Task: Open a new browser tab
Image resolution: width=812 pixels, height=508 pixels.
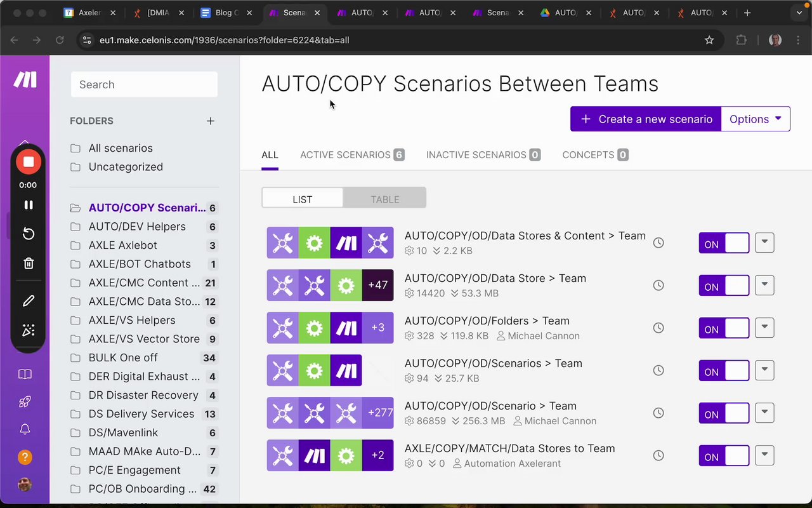Action: (747, 13)
